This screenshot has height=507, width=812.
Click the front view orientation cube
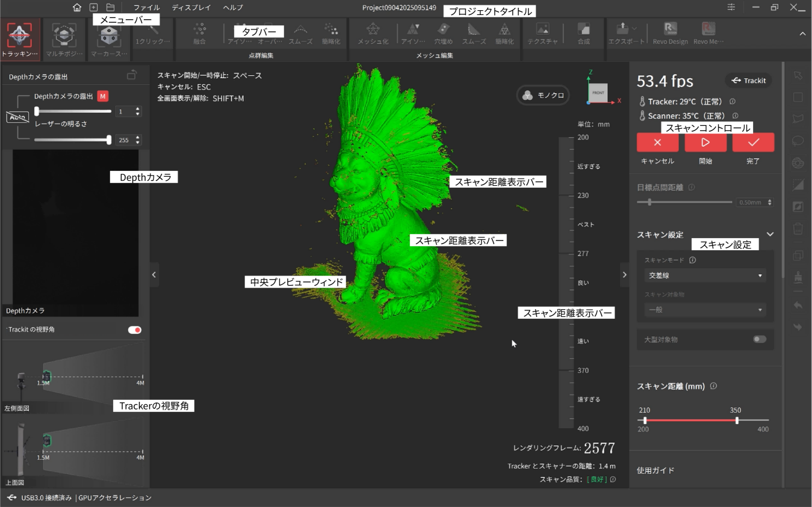[x=598, y=93]
